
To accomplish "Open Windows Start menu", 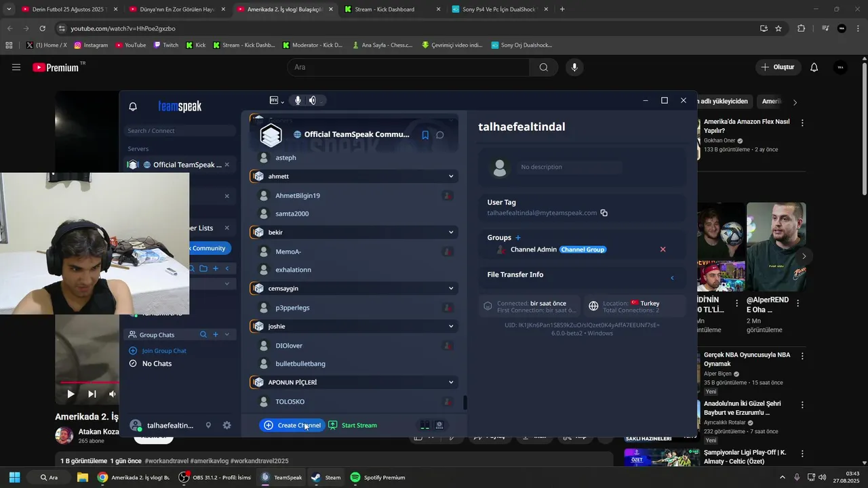I will [14, 477].
